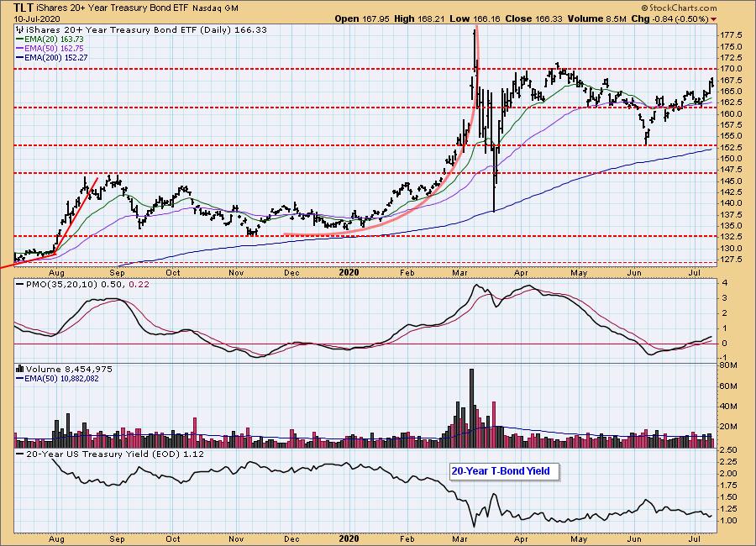Click the 132.5 price axis label
Screen dimensions: 756x546
click(732, 237)
